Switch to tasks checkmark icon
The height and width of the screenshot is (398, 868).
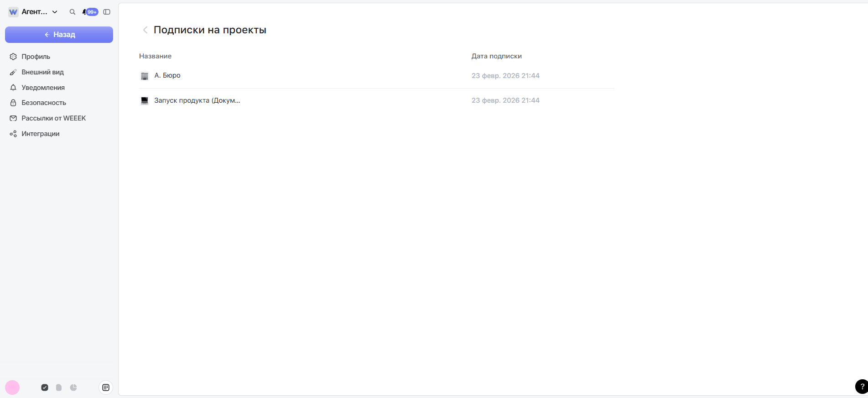point(45,388)
